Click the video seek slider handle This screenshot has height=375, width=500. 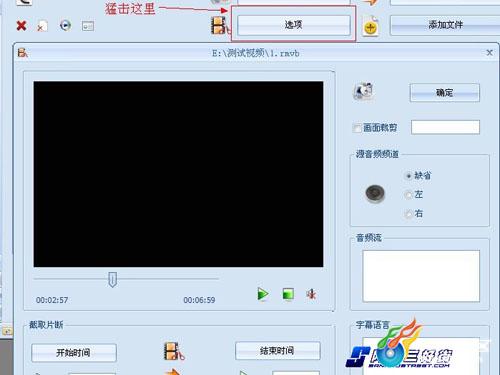point(113,279)
